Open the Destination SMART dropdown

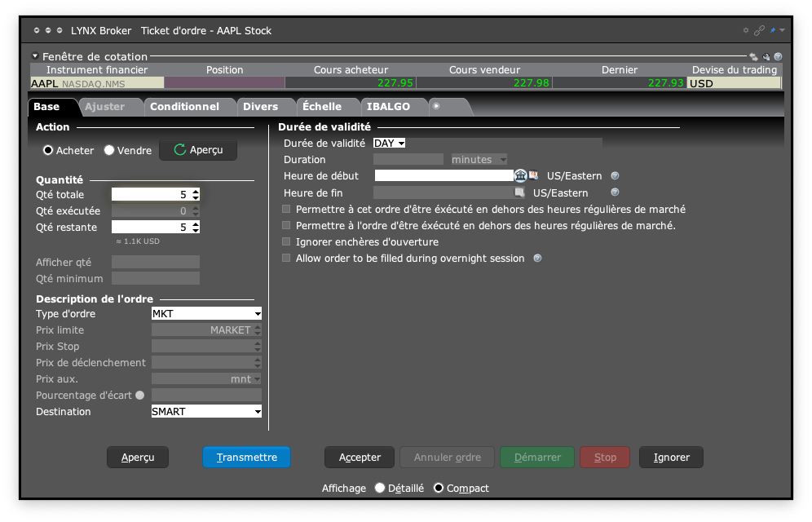(206, 411)
